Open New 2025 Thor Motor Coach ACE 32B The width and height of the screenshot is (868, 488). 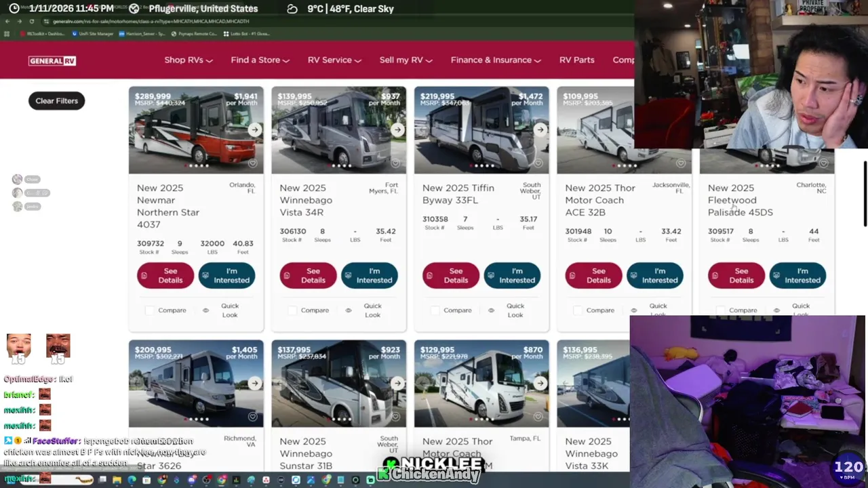coord(600,200)
